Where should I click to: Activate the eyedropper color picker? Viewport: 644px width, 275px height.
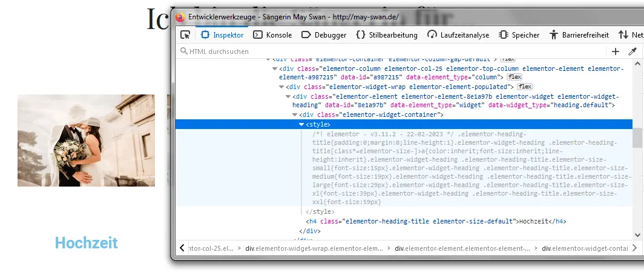[x=632, y=51]
